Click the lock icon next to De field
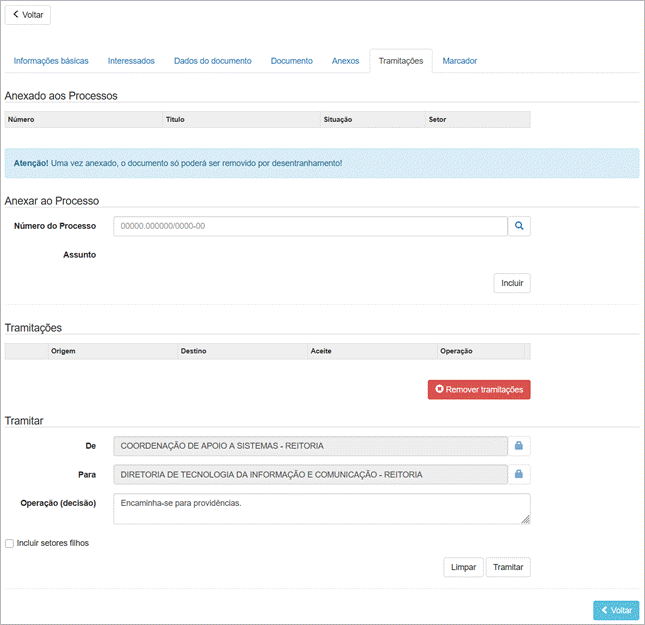 click(x=519, y=446)
